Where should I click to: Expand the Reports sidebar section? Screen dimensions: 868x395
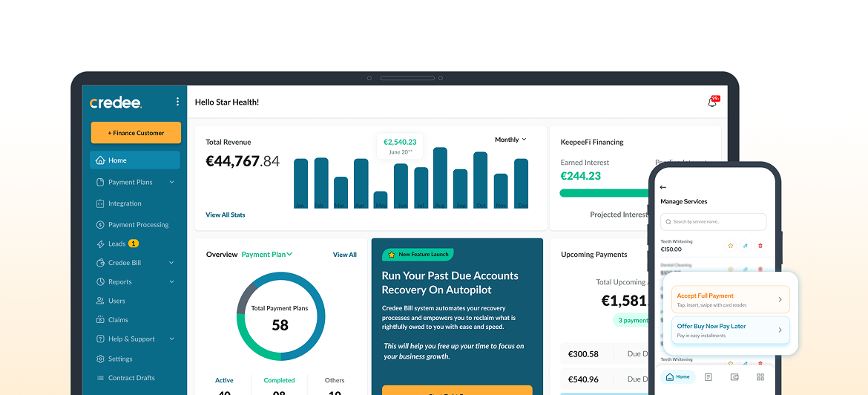click(x=171, y=282)
